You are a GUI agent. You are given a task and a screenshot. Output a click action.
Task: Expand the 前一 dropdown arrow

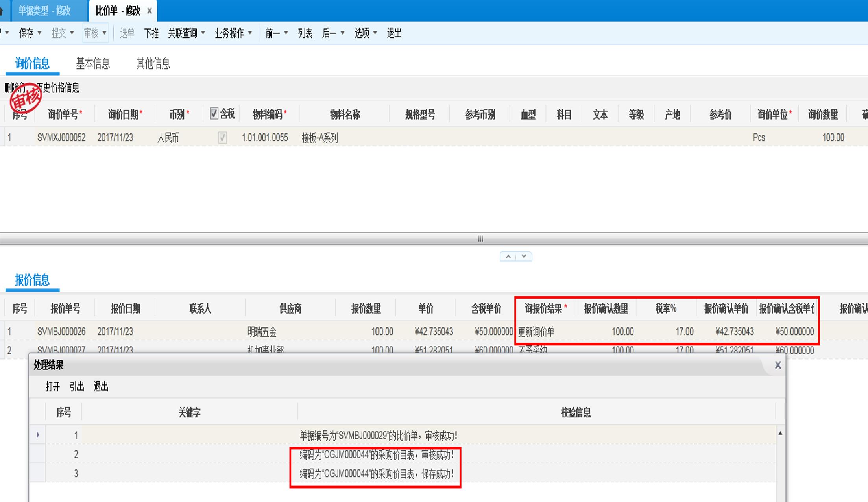tap(286, 33)
